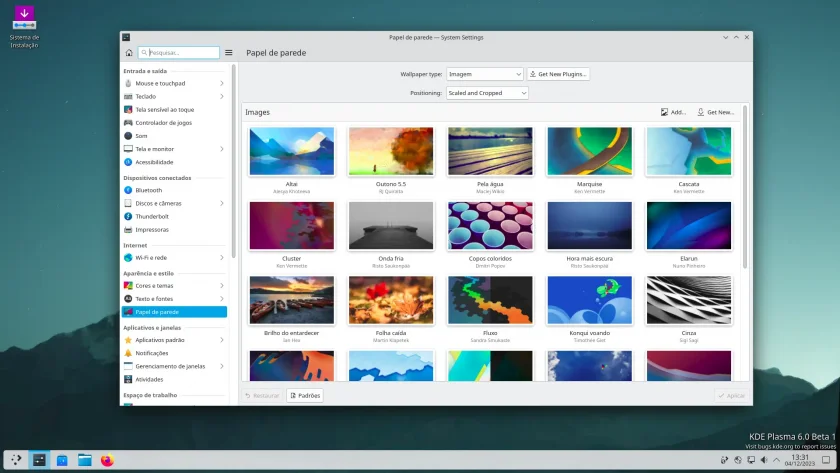Open Dolphin file manager in taskbar
The height and width of the screenshot is (473, 840).
tap(85, 460)
